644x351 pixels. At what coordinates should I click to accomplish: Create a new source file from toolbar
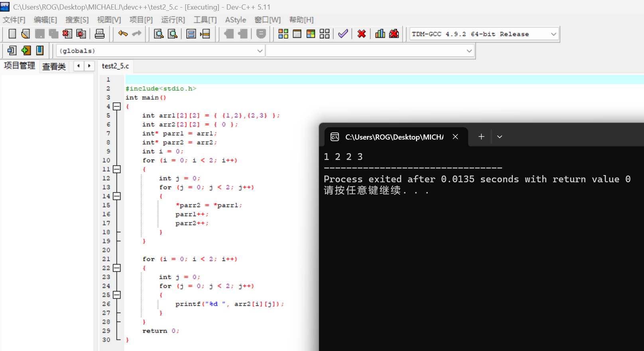coord(12,34)
